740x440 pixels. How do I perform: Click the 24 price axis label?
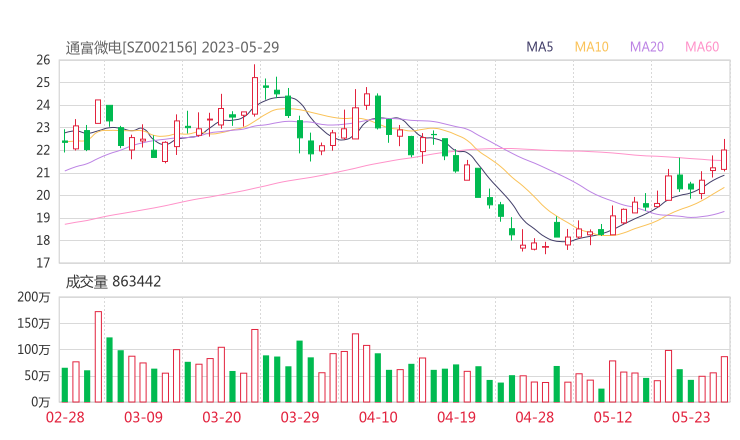click(43, 105)
